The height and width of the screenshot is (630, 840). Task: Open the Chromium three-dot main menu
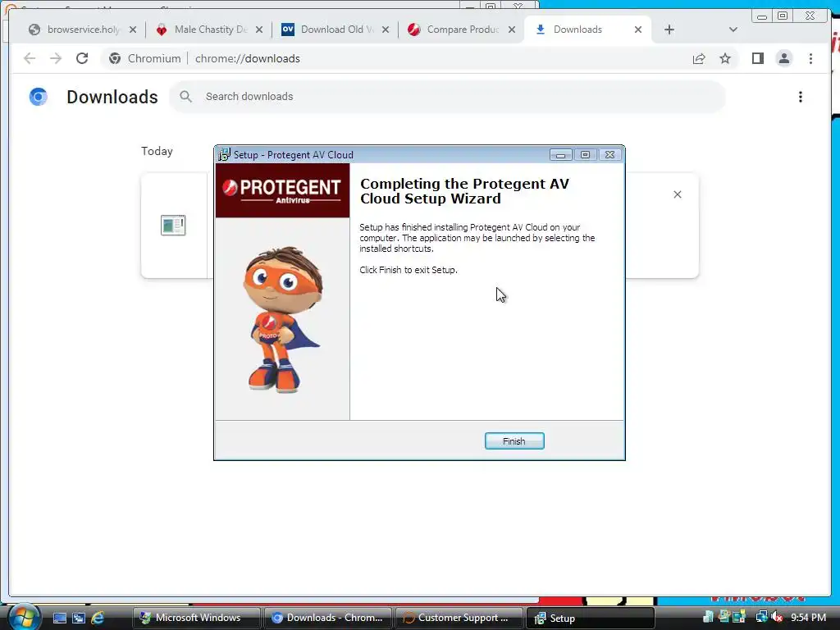pyautogui.click(x=810, y=58)
